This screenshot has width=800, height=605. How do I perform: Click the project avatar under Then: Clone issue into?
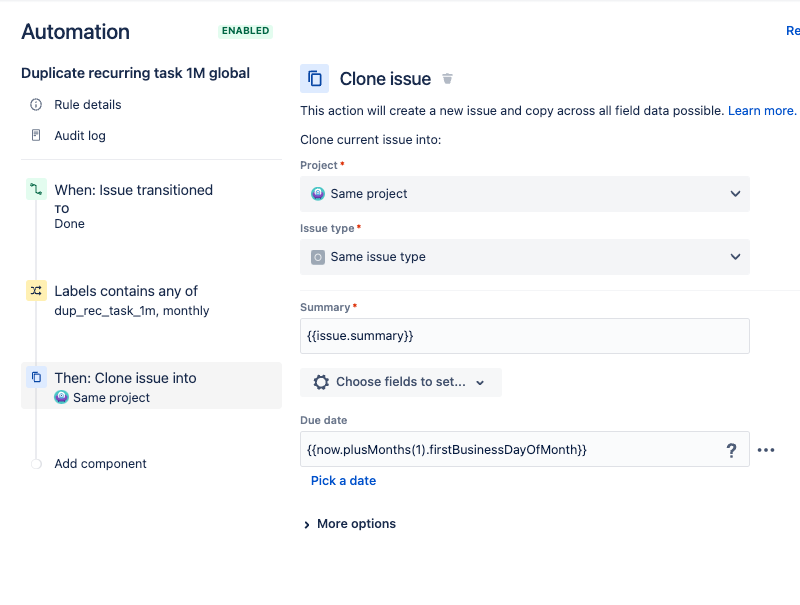(x=61, y=397)
